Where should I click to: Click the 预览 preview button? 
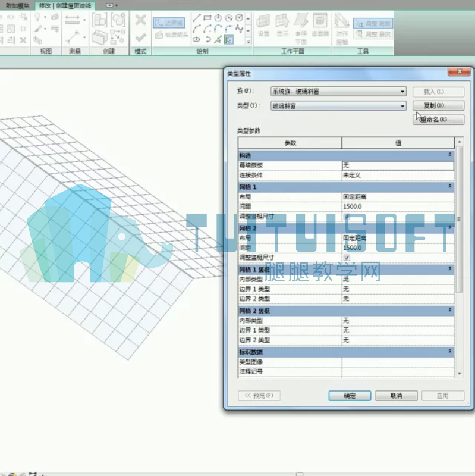coord(259,396)
